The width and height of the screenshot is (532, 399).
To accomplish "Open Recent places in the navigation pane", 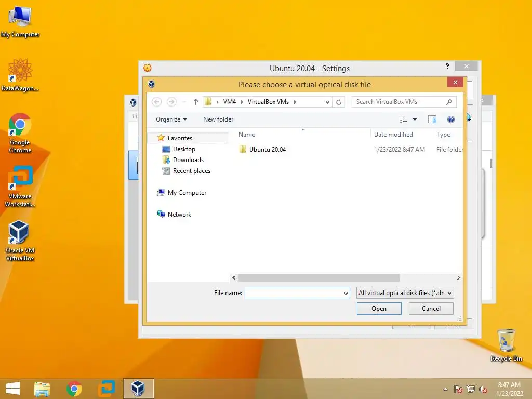I will tap(191, 170).
